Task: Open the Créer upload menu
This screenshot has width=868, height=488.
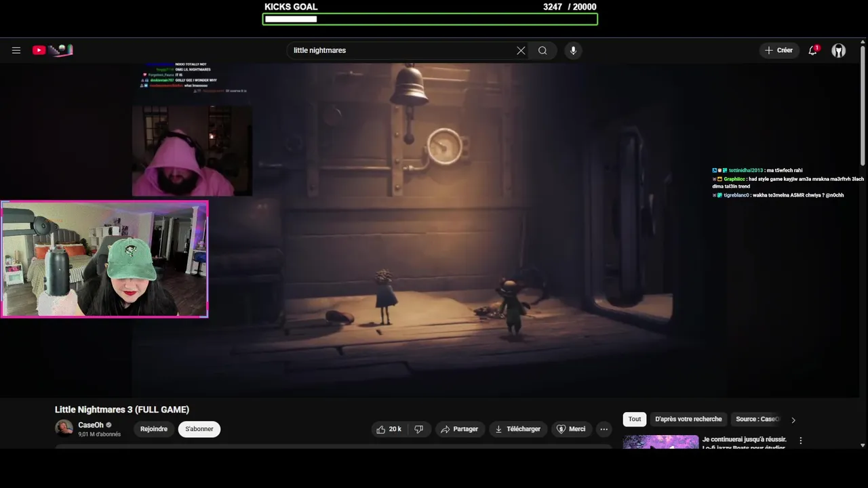Action: [x=778, y=50]
